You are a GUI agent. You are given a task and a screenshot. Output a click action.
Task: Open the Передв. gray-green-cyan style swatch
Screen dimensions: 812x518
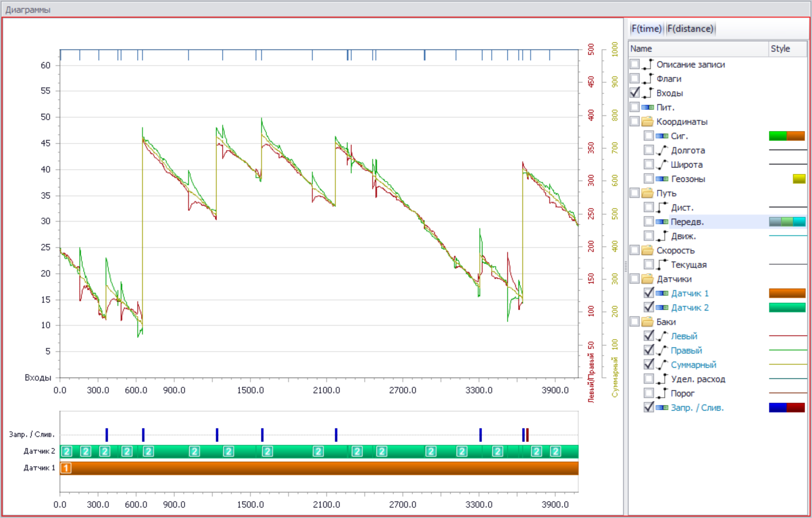point(787,221)
